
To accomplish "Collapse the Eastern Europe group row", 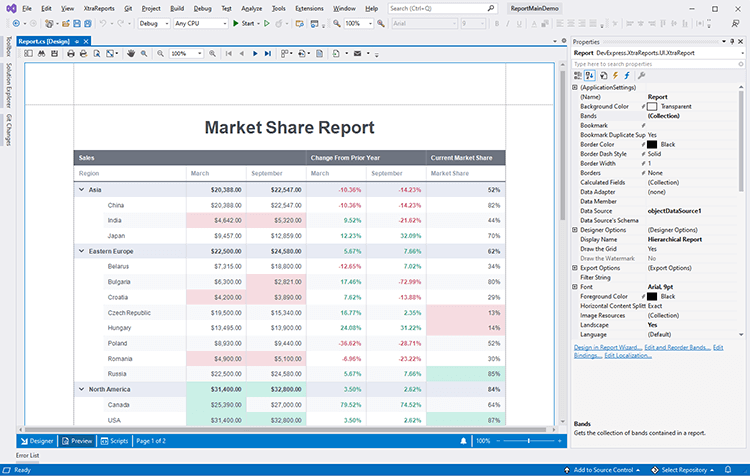I will tap(81, 251).
